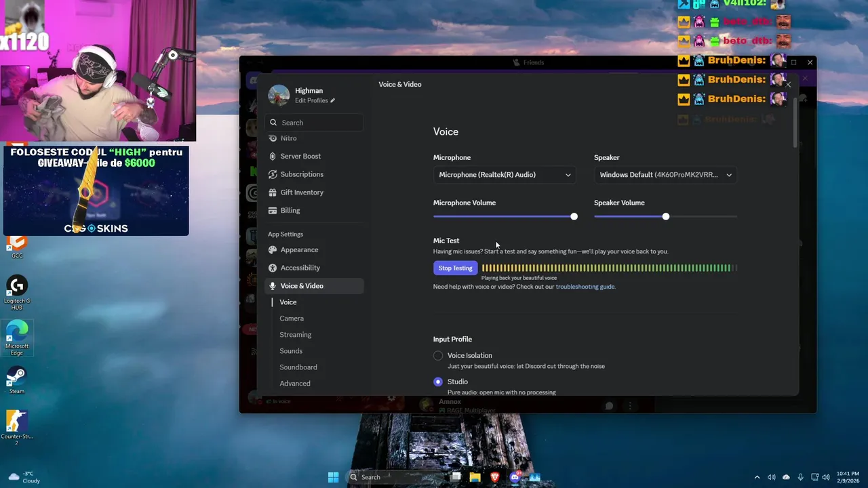This screenshot has width=868, height=488.
Task: Close the Discord settings panel
Action: tap(787, 85)
